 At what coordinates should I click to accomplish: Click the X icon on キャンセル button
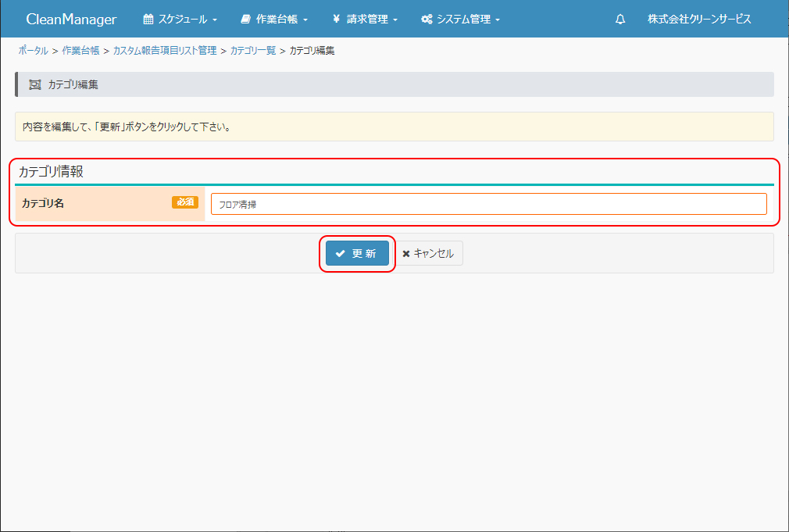pos(406,254)
